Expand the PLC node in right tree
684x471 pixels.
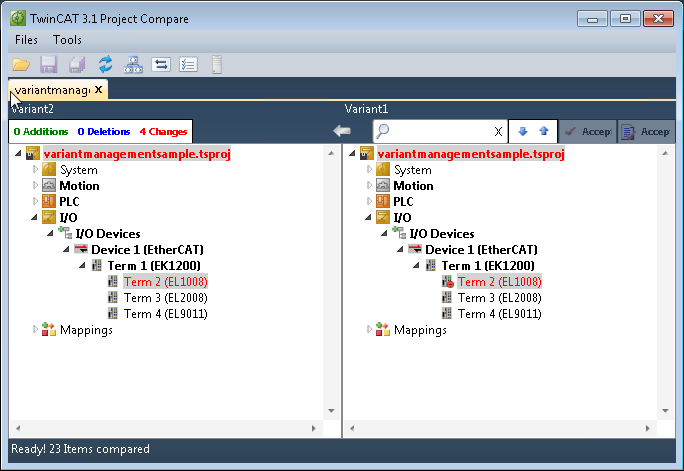[x=369, y=201]
